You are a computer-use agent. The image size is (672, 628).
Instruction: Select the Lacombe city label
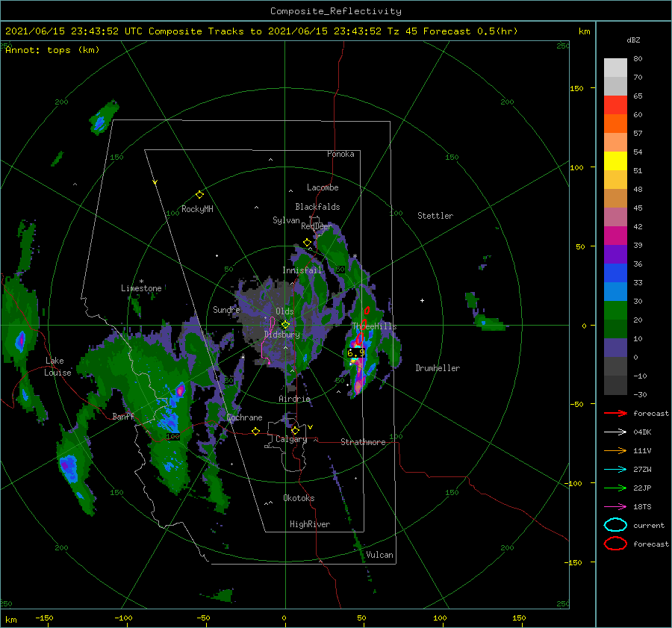coord(323,187)
